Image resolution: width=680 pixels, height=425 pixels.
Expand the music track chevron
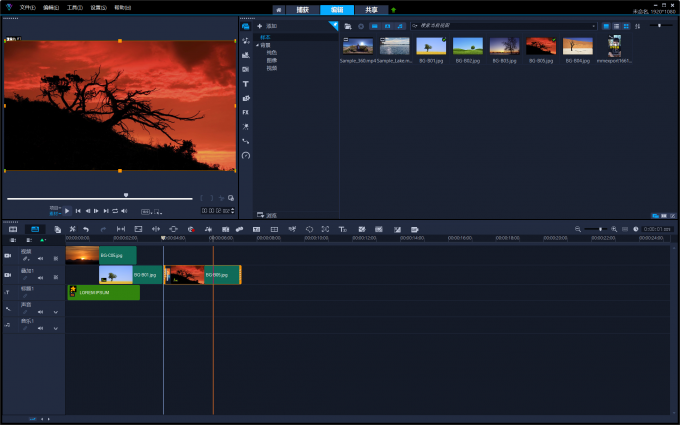(x=55, y=327)
